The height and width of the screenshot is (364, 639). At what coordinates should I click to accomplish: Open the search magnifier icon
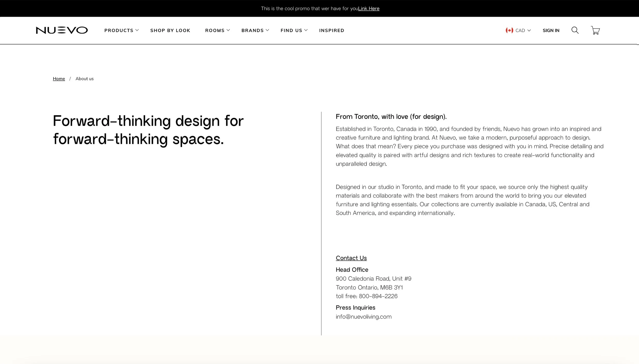pos(575,30)
